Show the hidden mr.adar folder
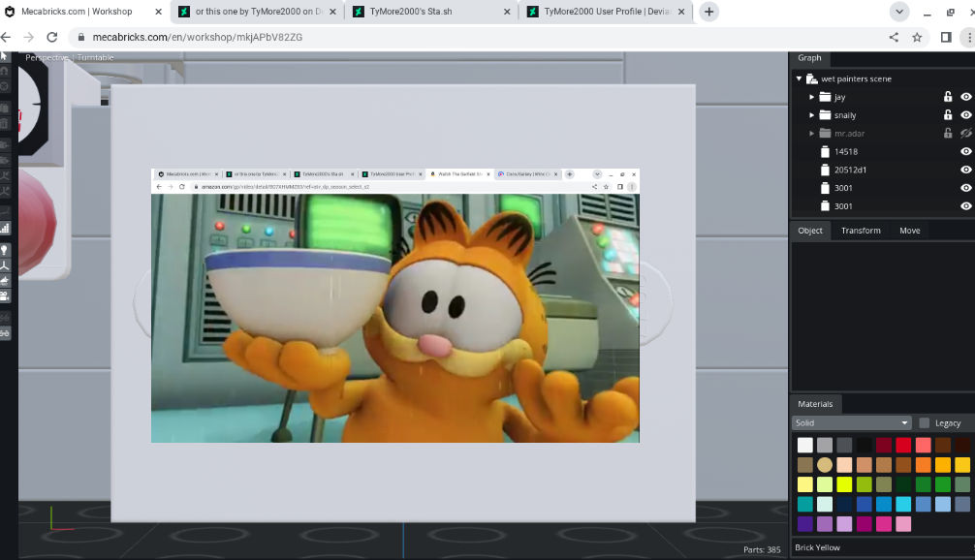 [x=965, y=133]
